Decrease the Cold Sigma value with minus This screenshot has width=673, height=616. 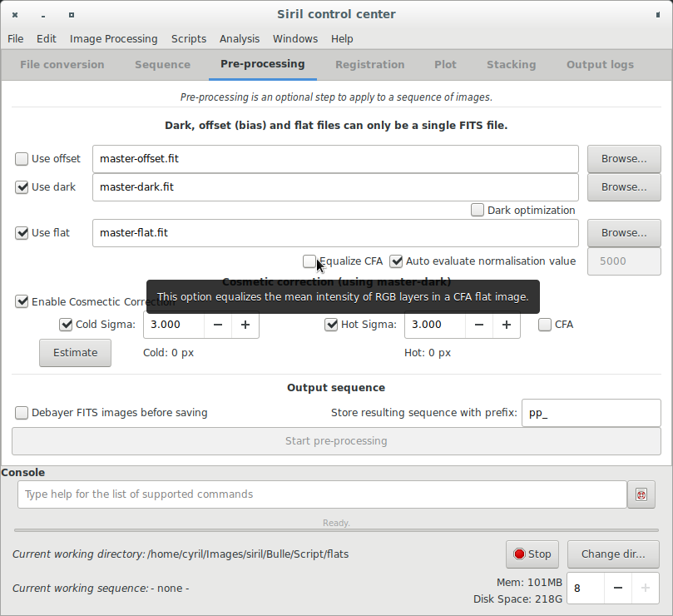pos(218,325)
